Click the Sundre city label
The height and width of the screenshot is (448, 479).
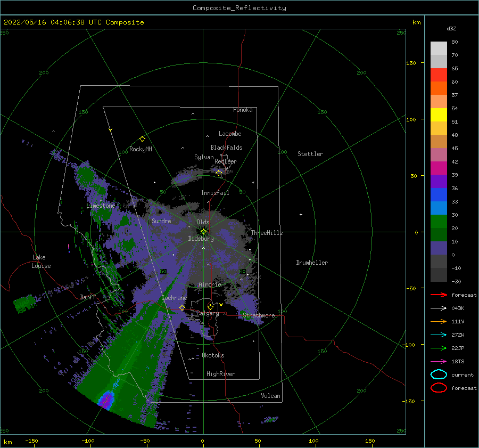tap(161, 221)
